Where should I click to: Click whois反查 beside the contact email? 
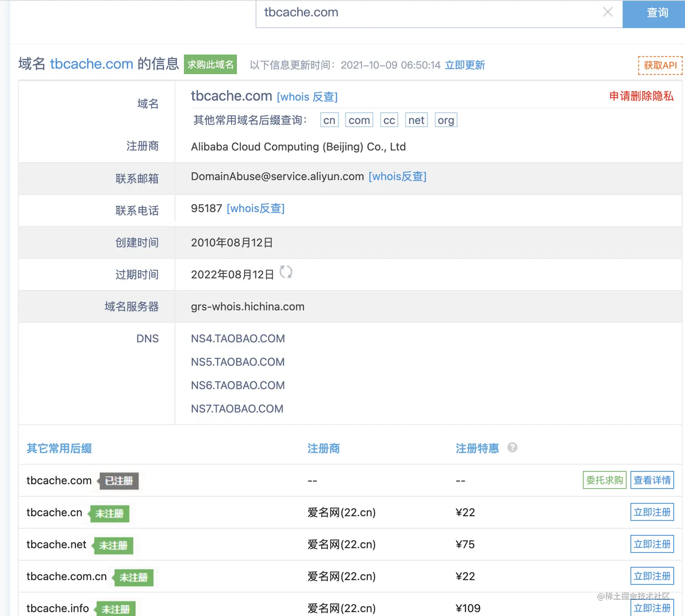click(397, 176)
